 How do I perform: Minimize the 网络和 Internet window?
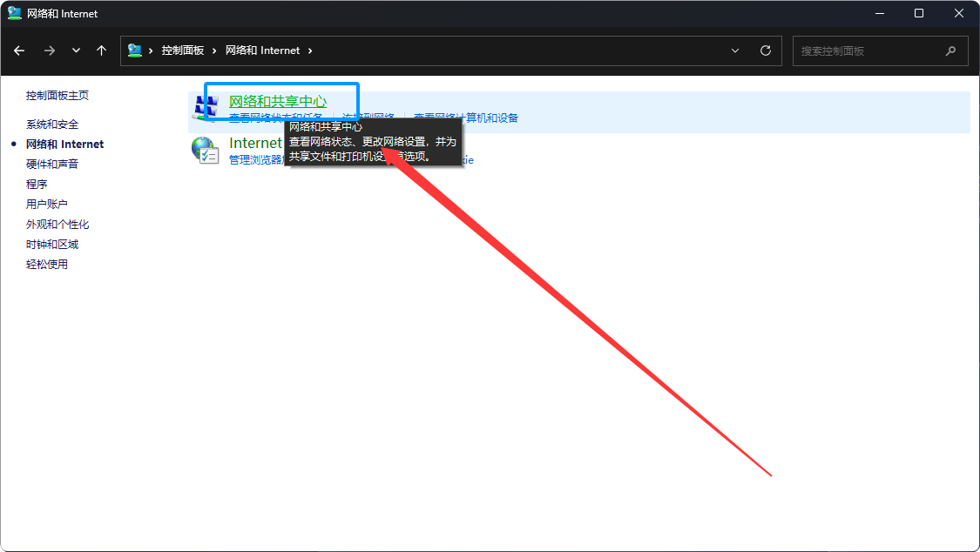pyautogui.click(x=879, y=13)
